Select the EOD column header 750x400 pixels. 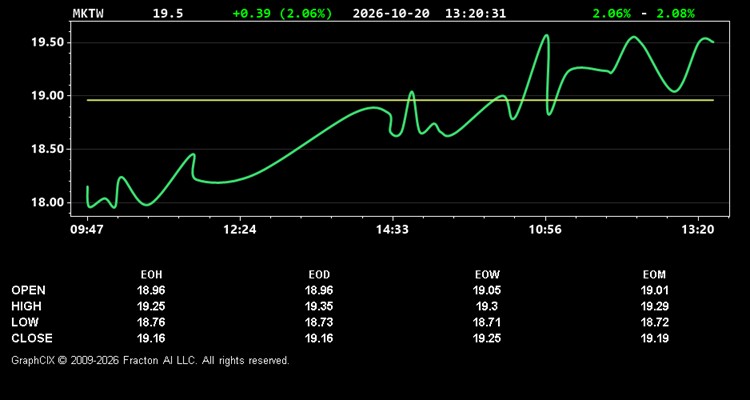pos(319,275)
